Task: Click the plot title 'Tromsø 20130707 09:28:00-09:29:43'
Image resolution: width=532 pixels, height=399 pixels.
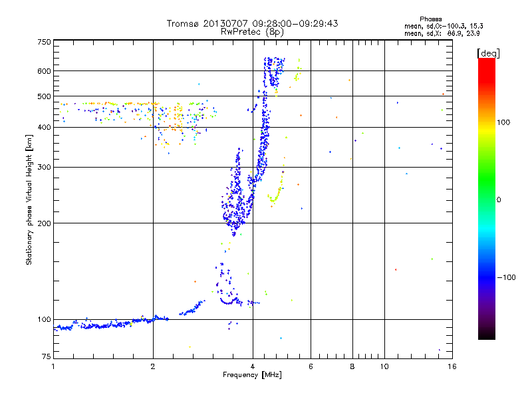Action: click(x=252, y=23)
